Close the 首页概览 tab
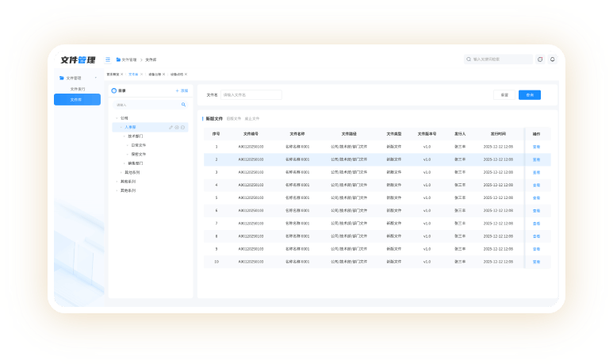The image size is (613, 364). pos(121,74)
